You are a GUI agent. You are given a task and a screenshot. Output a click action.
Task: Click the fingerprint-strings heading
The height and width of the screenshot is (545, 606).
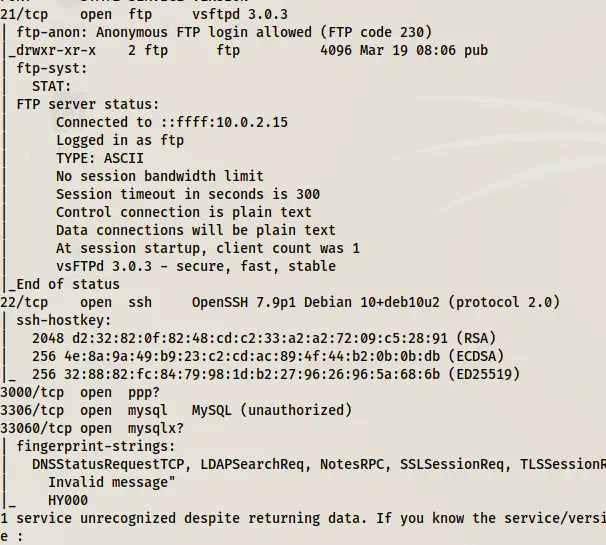(x=95, y=446)
